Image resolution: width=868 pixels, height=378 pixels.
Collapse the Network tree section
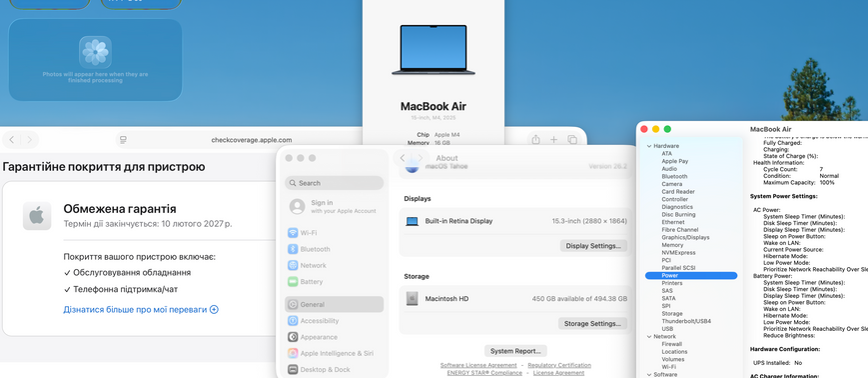649,336
